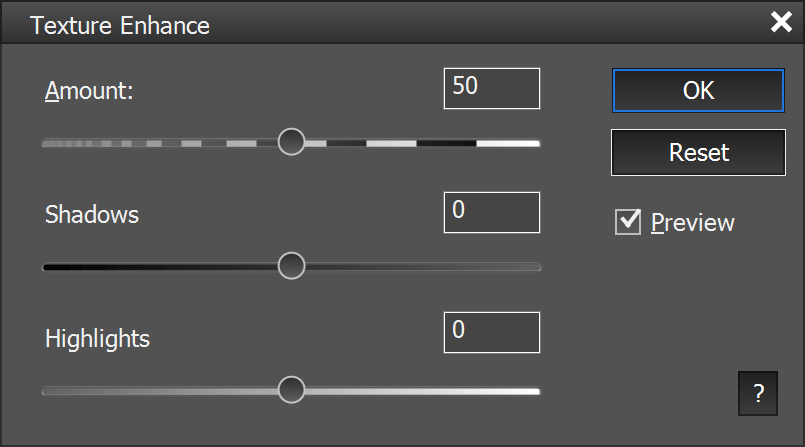Image resolution: width=805 pixels, height=447 pixels.
Task: Confirm the dialog with the OK button
Action: [x=698, y=90]
